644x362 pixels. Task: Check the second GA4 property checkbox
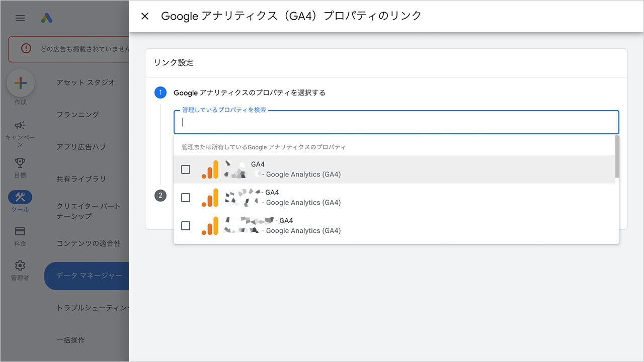click(185, 198)
